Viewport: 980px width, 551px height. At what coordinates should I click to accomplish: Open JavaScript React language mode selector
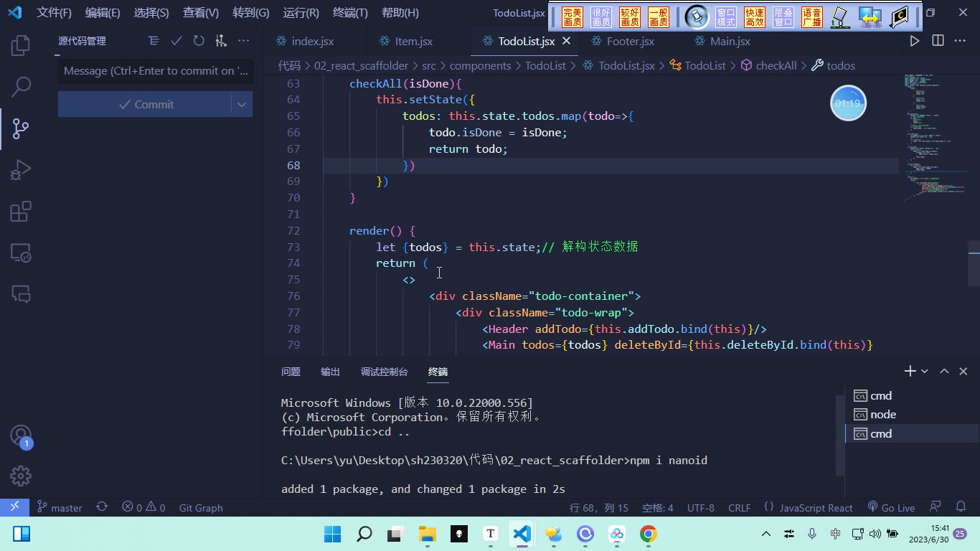[x=809, y=507]
